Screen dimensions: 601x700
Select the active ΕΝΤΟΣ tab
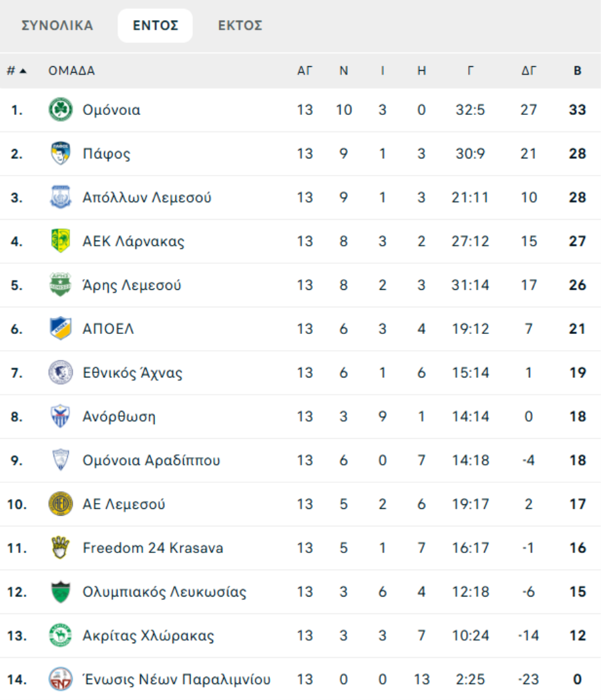(x=155, y=26)
